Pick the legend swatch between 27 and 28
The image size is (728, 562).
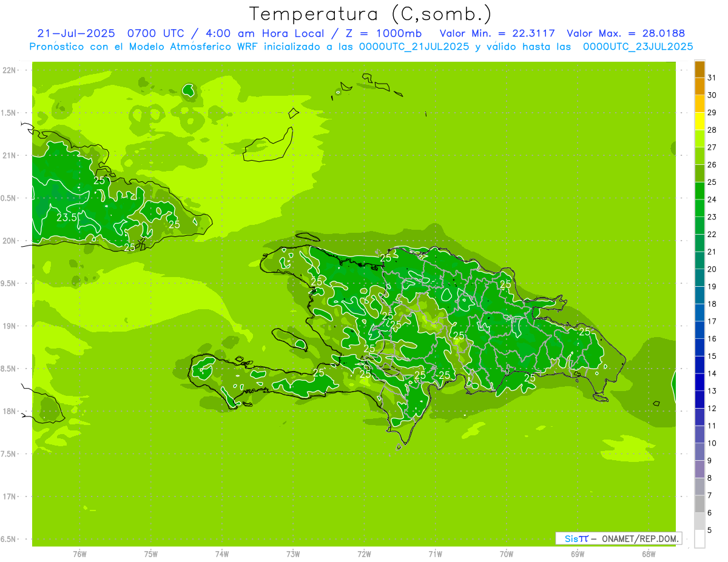(699, 138)
